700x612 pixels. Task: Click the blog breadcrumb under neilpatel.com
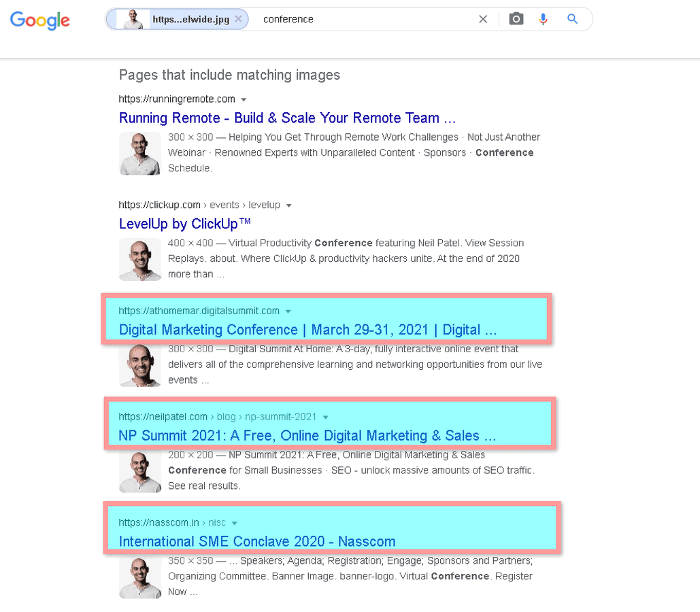pyautogui.click(x=225, y=417)
